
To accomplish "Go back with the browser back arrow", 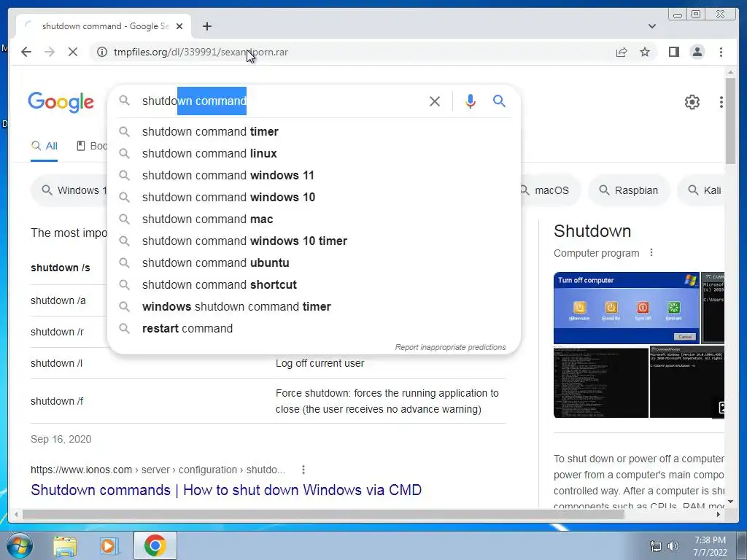I will pos(26,52).
